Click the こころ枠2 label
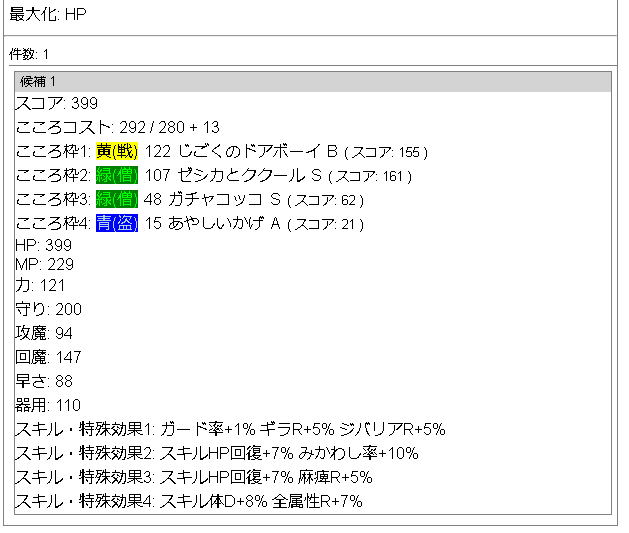This screenshot has height=533, width=629. (x=53, y=176)
